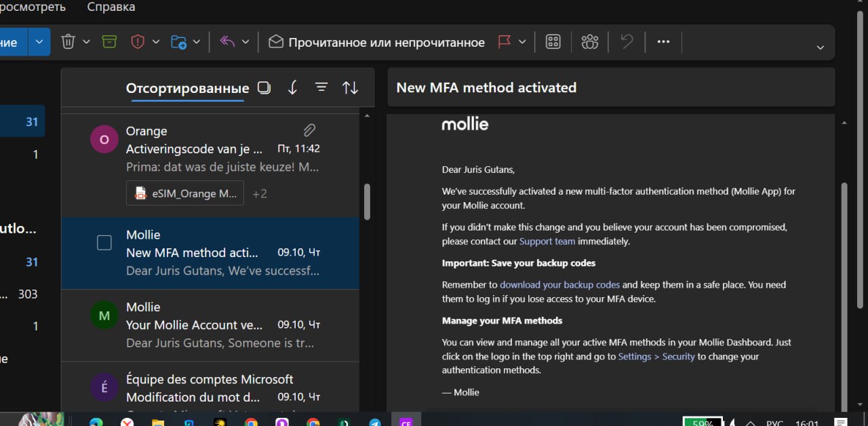Open more options ellipsis in toolbar
The height and width of the screenshot is (426, 868).
[663, 42]
